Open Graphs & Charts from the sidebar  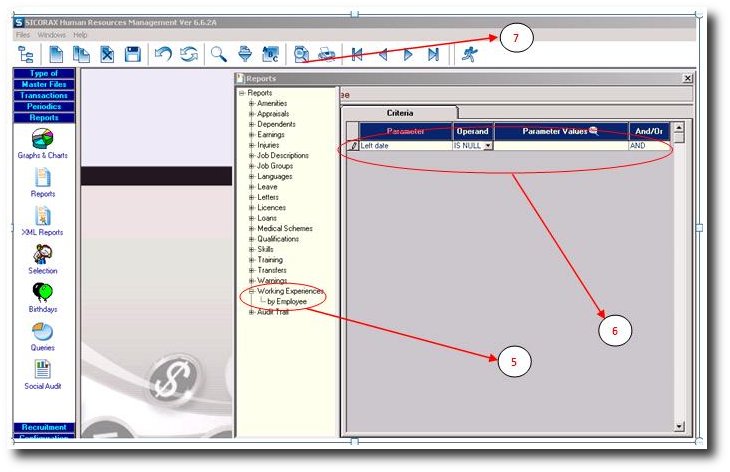point(43,144)
